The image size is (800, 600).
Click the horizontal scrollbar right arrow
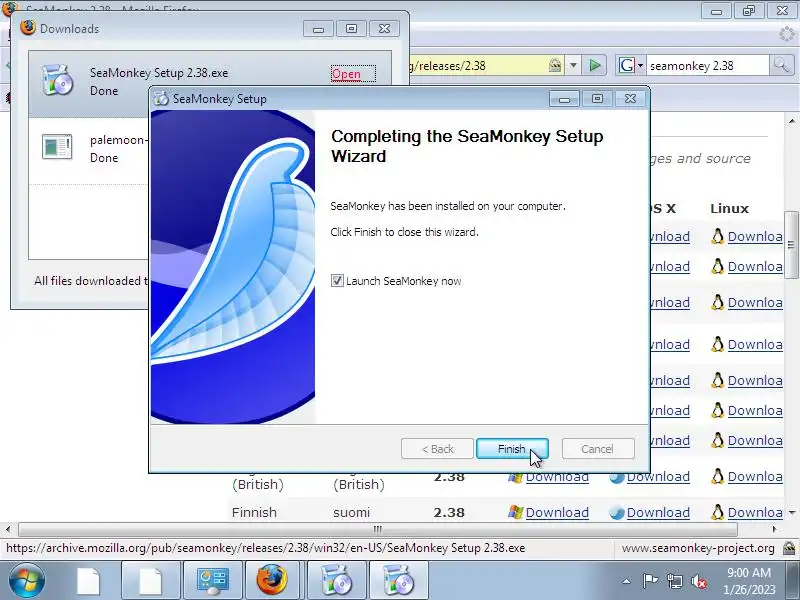pos(775,529)
